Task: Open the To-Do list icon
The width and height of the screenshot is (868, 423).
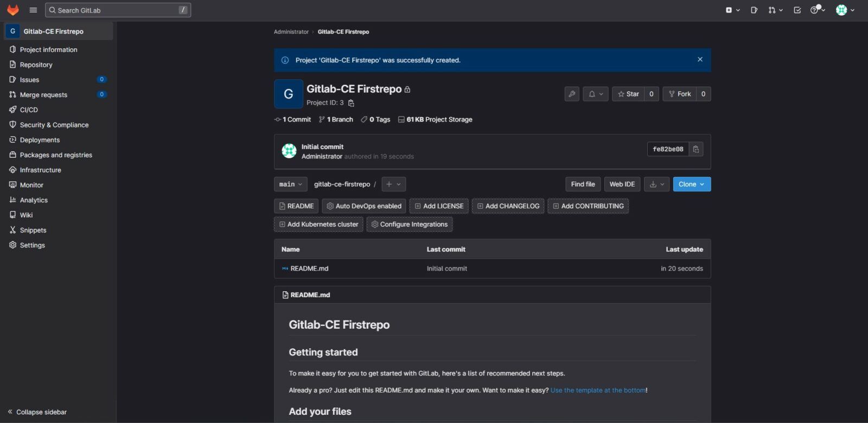Action: [x=797, y=10]
